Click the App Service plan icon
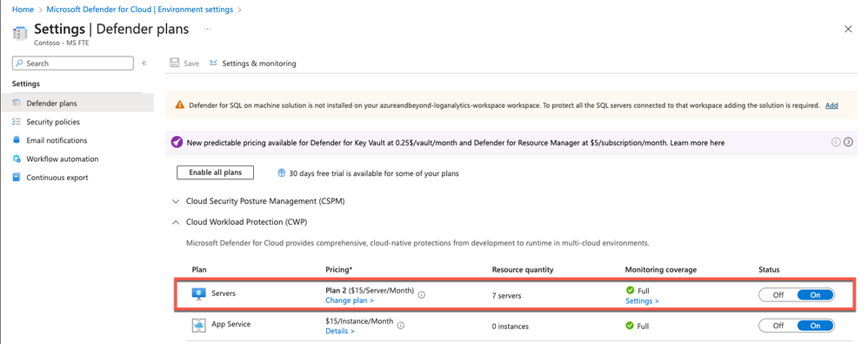This screenshot has width=868, height=344. click(x=198, y=325)
